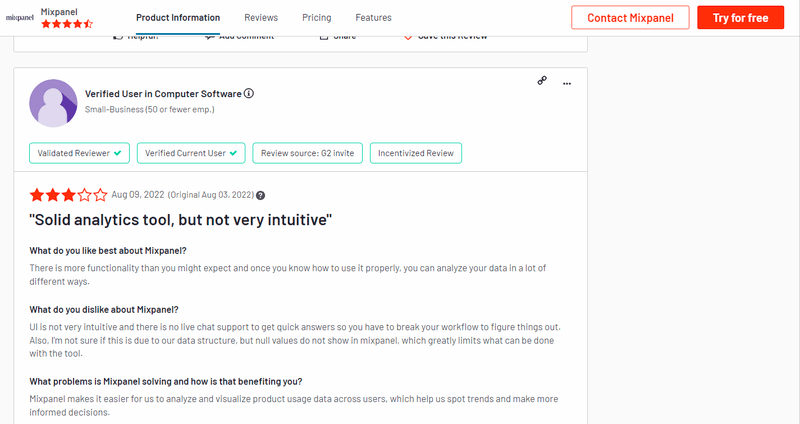800x424 pixels.
Task: Open the "Solid analytics tool" review title
Action: 180,219
